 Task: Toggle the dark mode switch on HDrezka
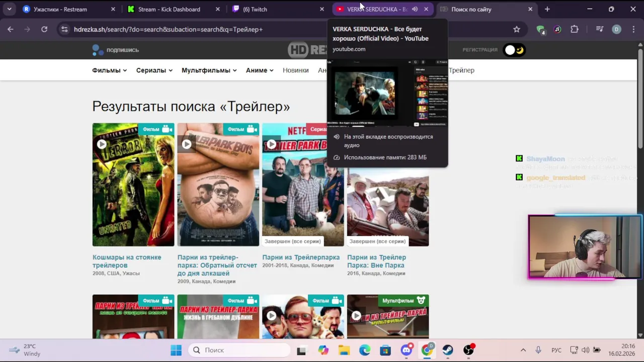click(x=515, y=50)
